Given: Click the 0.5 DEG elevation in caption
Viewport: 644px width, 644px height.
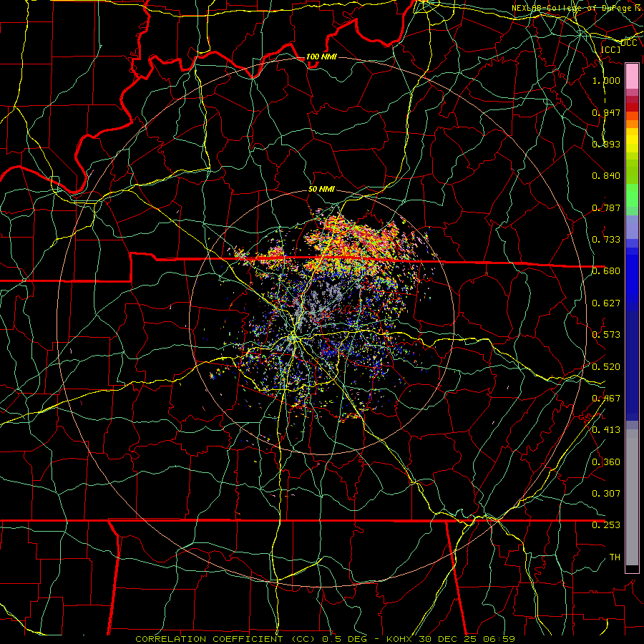Looking at the screenshot, I should click(x=343, y=639).
